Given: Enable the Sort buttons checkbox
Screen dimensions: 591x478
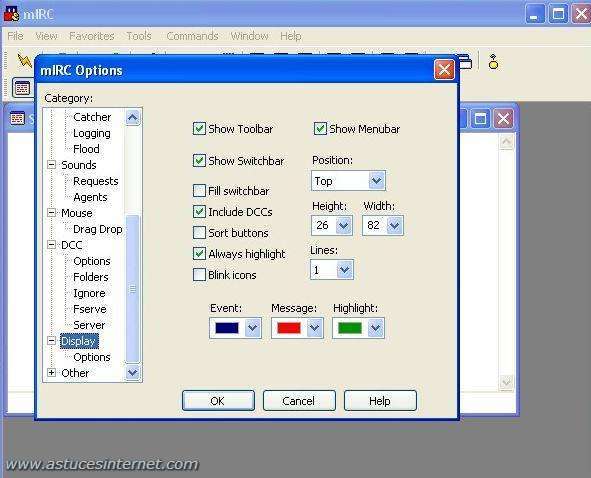Looking at the screenshot, I should (199, 233).
